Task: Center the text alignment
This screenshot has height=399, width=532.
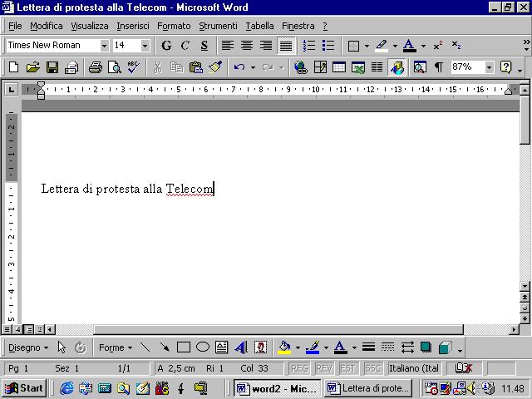Action: tap(247, 45)
